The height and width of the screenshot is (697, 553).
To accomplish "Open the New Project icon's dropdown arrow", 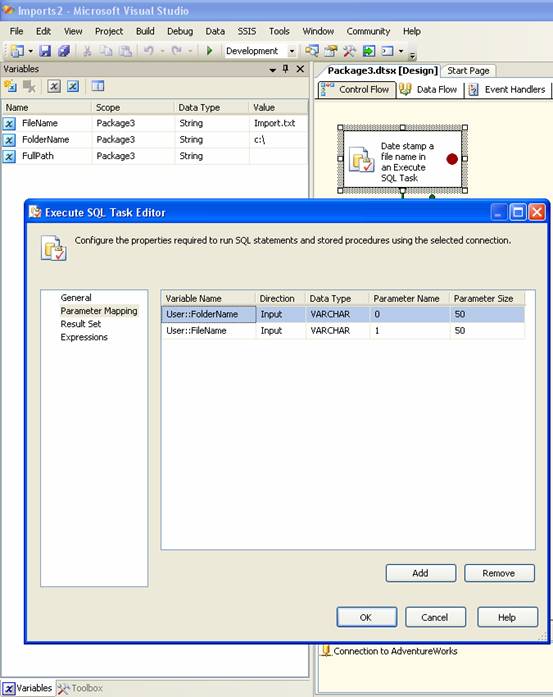I will click(x=31, y=51).
